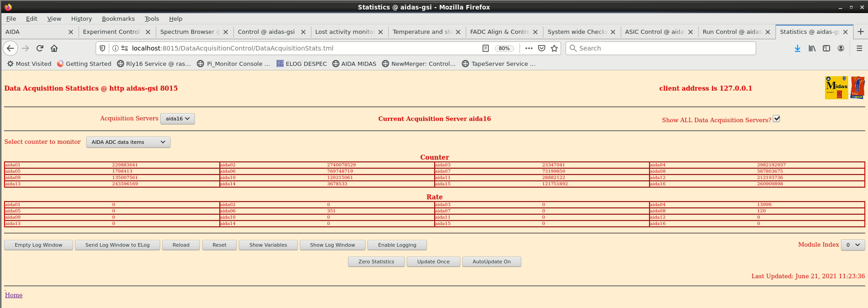This screenshot has width=868, height=308.
Task: Show the Firefox sidebar icon
Action: point(826,48)
